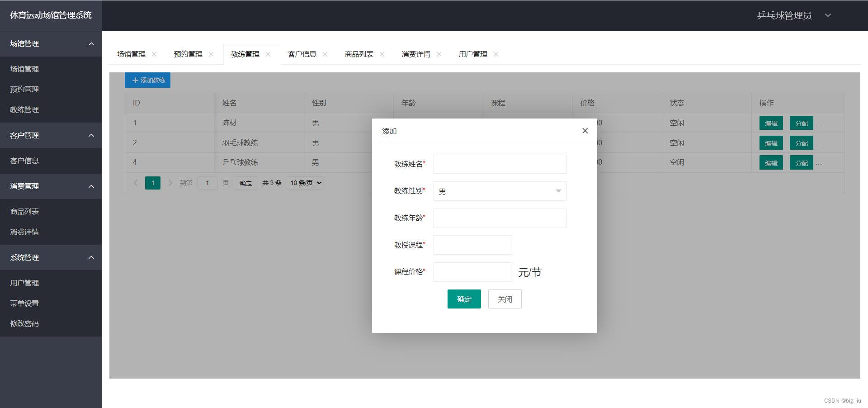Open 场馆管理 item in sidebar
This screenshot has height=408, width=868.
point(51,69)
